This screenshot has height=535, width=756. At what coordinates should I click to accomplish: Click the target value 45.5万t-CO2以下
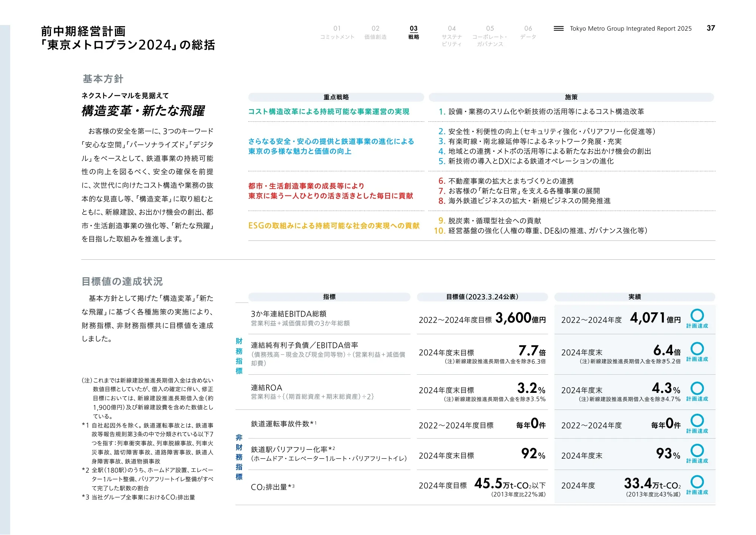click(x=510, y=484)
